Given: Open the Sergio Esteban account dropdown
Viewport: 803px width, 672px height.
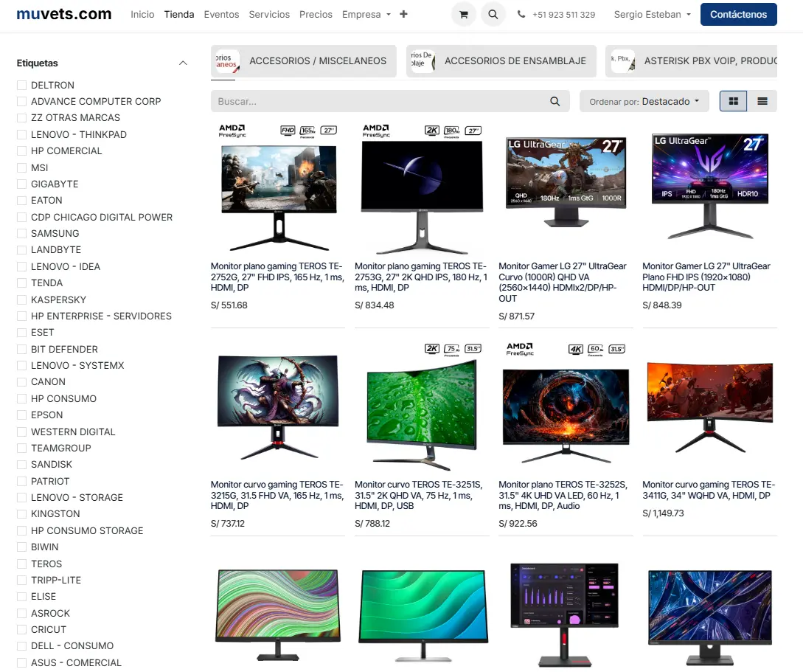Looking at the screenshot, I should pyautogui.click(x=652, y=14).
